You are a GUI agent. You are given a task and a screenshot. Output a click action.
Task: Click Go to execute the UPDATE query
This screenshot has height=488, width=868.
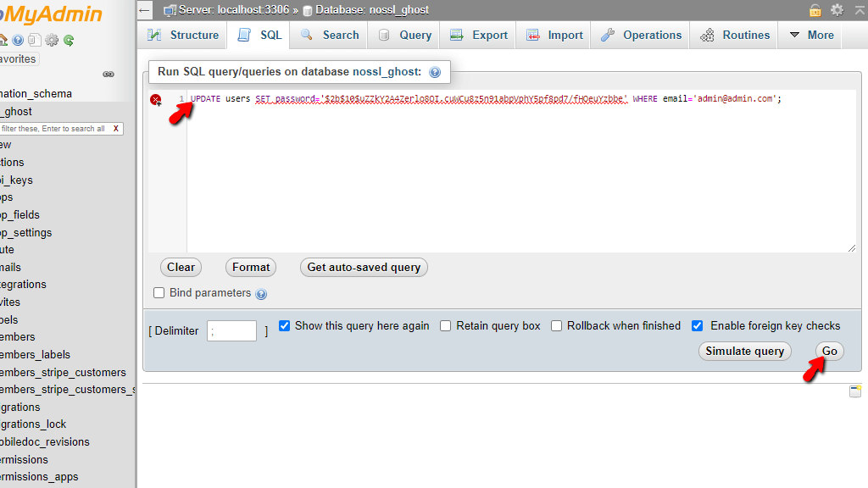point(828,351)
